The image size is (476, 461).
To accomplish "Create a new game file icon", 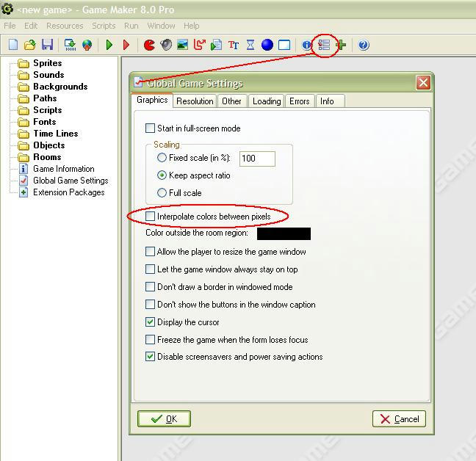I will click(x=13, y=45).
